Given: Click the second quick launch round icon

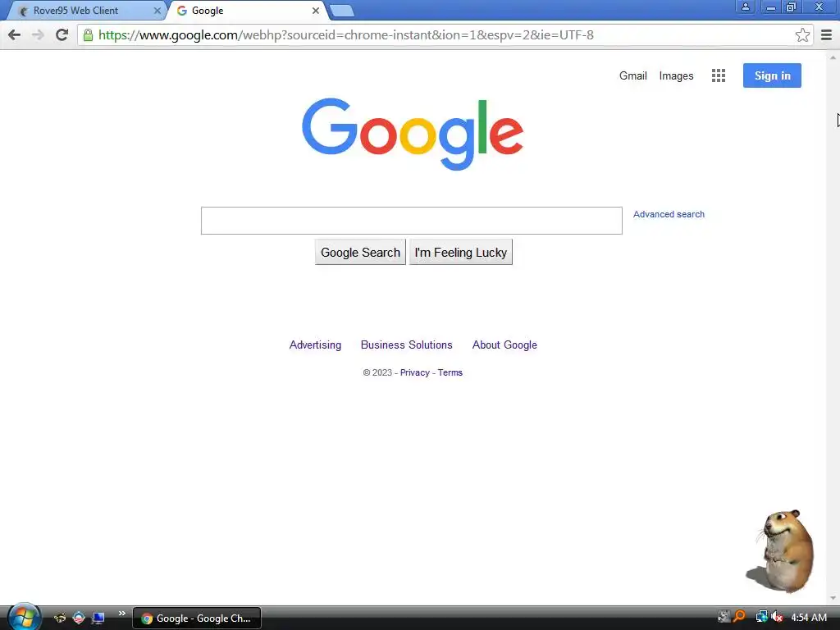Looking at the screenshot, I should (x=79, y=618).
